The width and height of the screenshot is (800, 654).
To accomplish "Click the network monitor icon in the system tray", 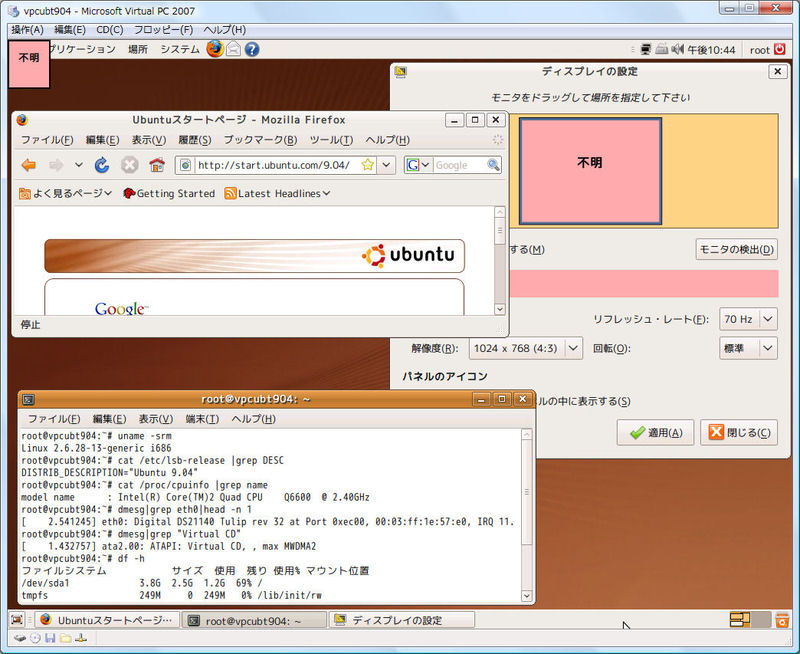I will [x=646, y=49].
